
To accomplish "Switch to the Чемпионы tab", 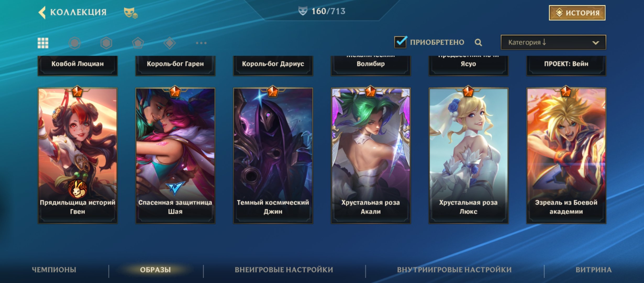I will point(54,270).
